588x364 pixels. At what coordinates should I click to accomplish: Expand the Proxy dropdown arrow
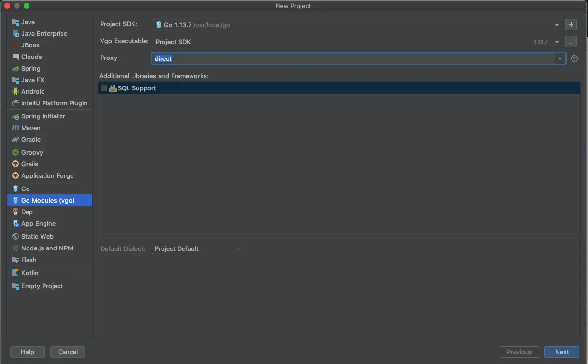pyautogui.click(x=560, y=58)
